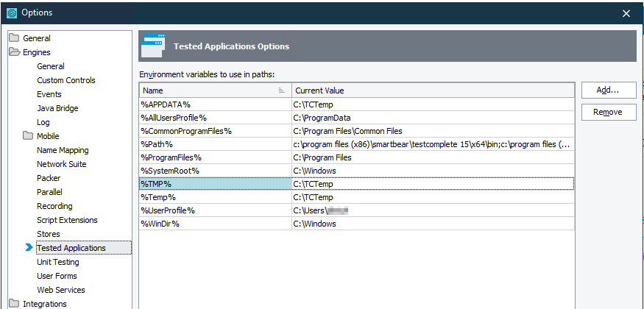Click the Add... button

[x=607, y=90]
